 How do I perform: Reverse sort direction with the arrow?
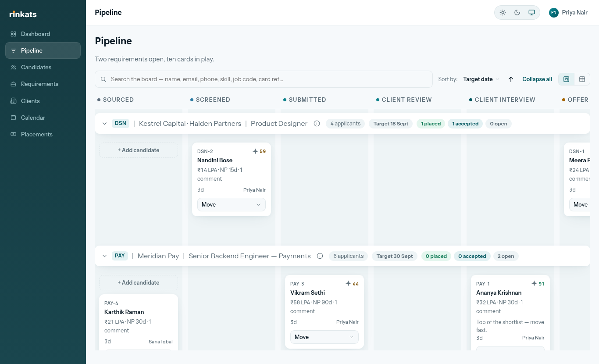511,79
